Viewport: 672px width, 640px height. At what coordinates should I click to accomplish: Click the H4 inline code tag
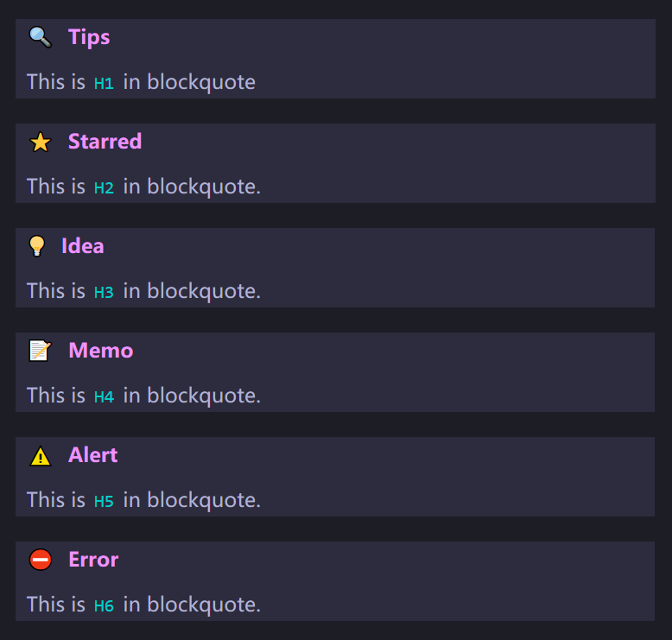pyautogui.click(x=104, y=397)
